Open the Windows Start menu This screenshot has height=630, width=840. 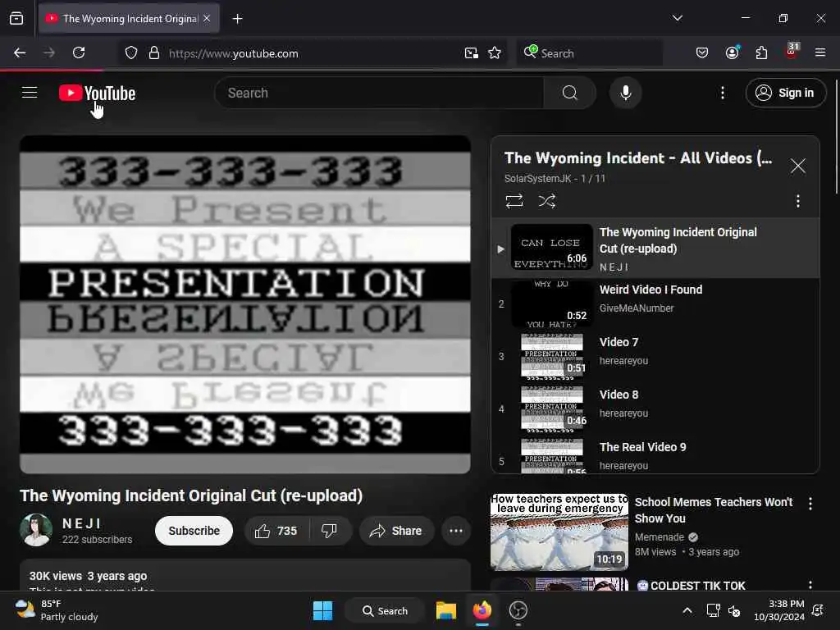coord(322,610)
